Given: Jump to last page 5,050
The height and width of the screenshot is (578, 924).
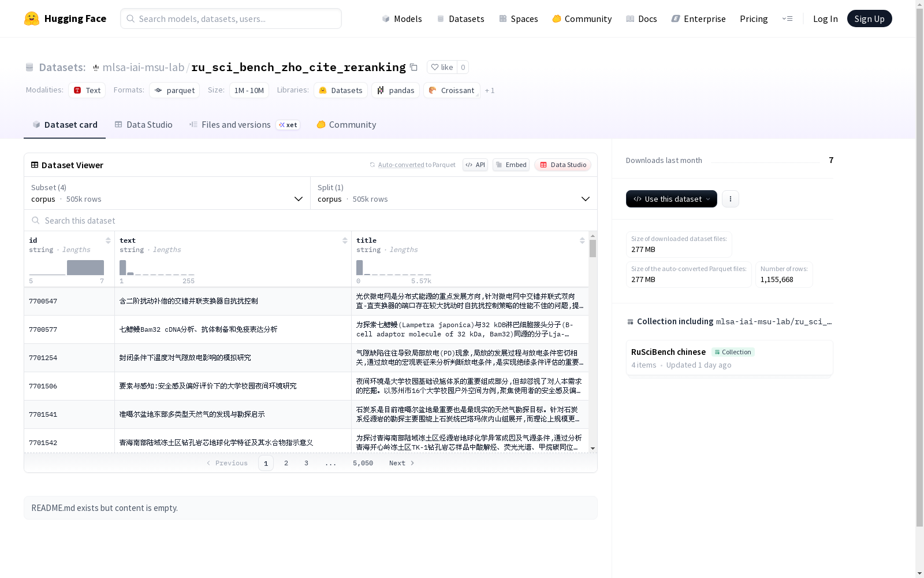Looking at the screenshot, I should point(363,463).
